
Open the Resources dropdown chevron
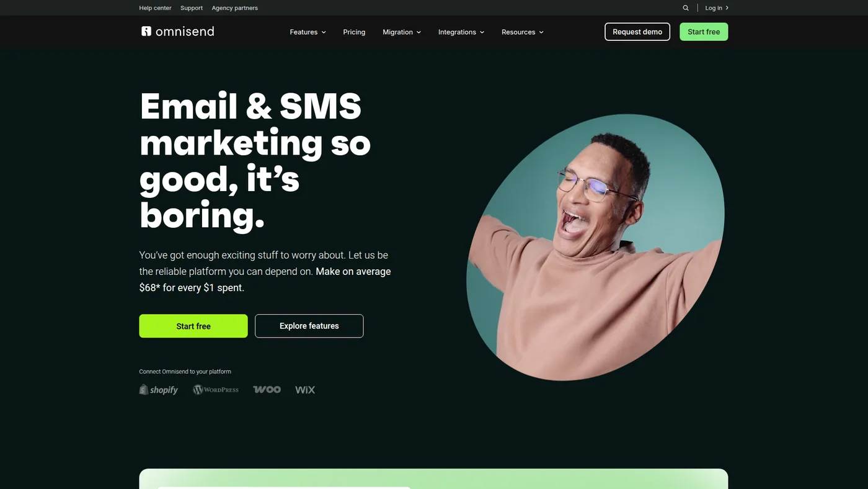(x=541, y=32)
